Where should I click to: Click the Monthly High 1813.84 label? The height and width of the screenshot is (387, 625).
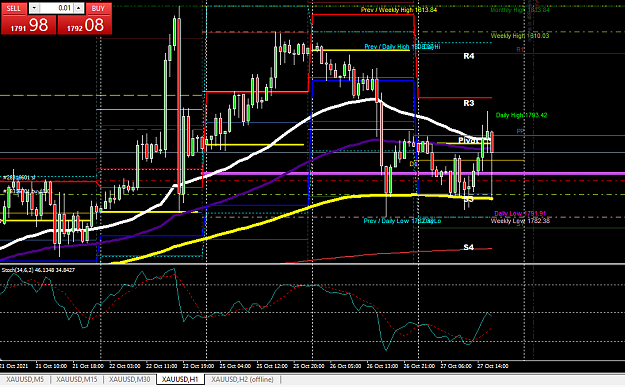coord(520,10)
